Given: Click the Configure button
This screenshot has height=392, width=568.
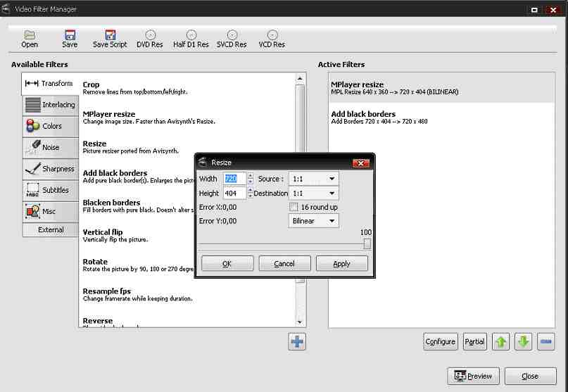Looking at the screenshot, I should (x=441, y=341).
